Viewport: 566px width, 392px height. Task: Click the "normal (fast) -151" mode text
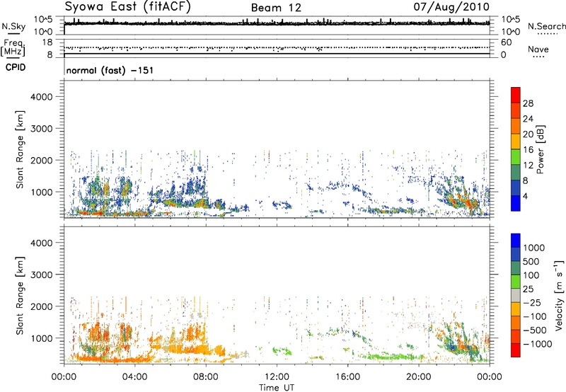(110, 70)
